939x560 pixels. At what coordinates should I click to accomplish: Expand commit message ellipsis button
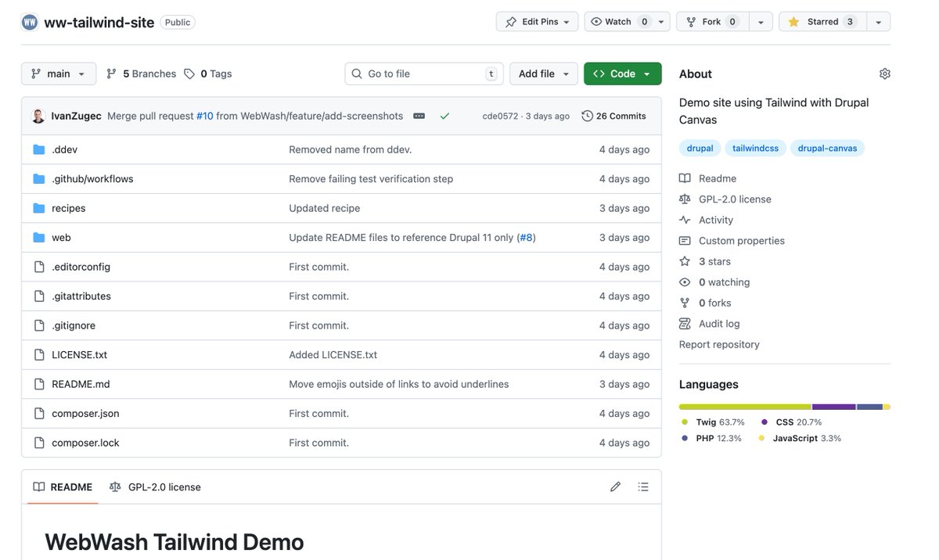pyautogui.click(x=419, y=116)
